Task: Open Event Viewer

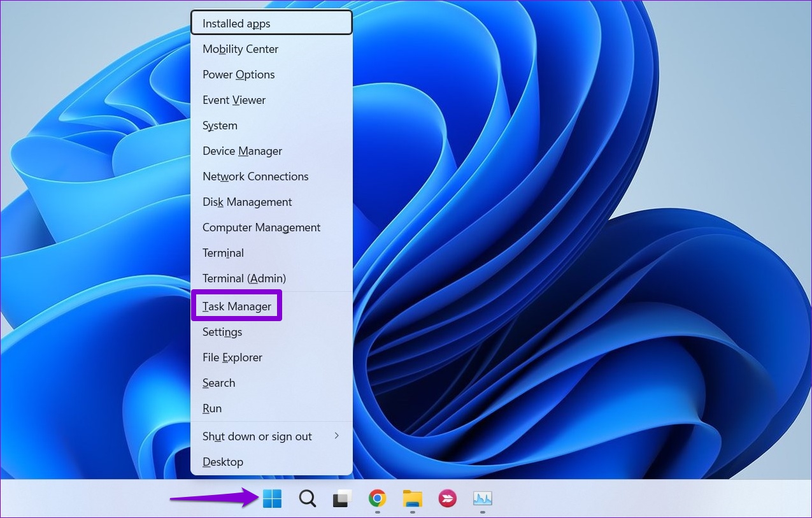Action: pyautogui.click(x=234, y=100)
